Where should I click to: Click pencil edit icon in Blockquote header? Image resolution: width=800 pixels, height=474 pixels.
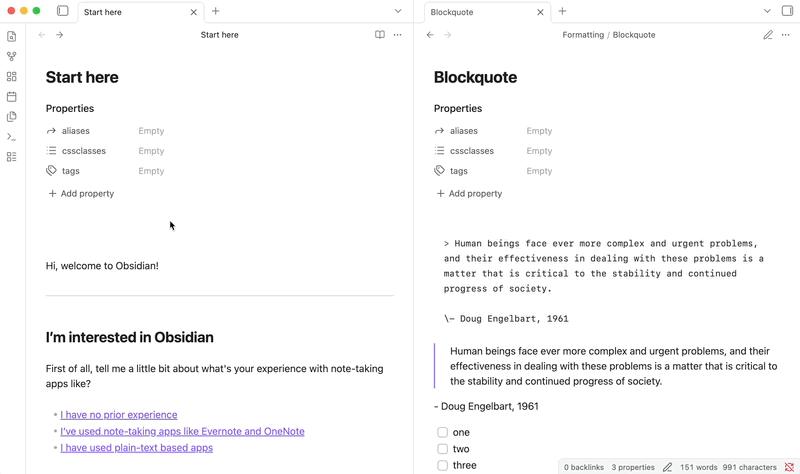click(768, 35)
